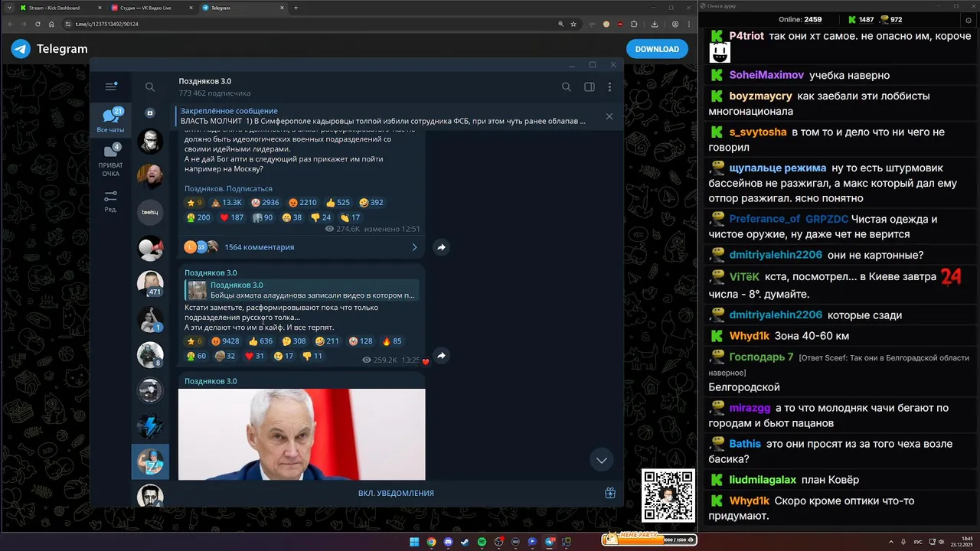Click the 13.3K poop reaction

coord(227,203)
